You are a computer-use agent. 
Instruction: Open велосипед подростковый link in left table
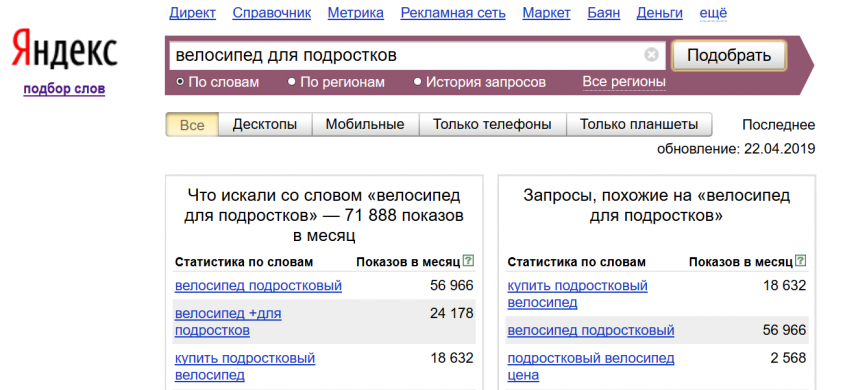coord(258,285)
